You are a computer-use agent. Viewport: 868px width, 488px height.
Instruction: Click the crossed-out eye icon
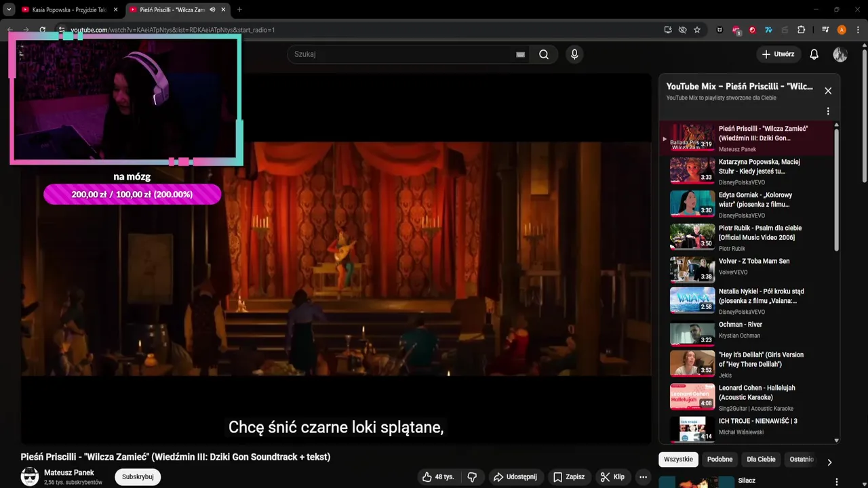pos(682,30)
